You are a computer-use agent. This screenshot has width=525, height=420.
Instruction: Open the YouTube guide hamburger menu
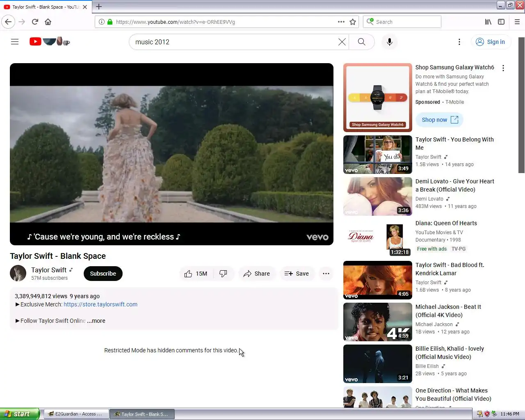(15, 42)
